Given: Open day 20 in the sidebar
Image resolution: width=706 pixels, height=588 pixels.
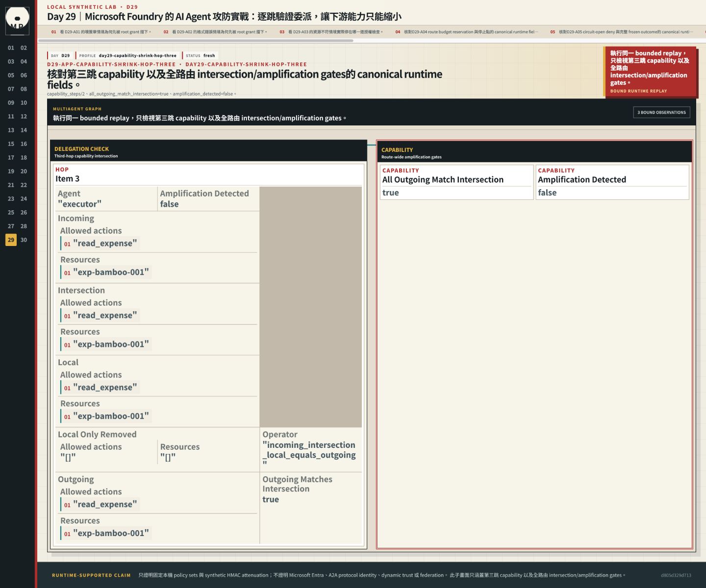Looking at the screenshot, I should [24, 171].
